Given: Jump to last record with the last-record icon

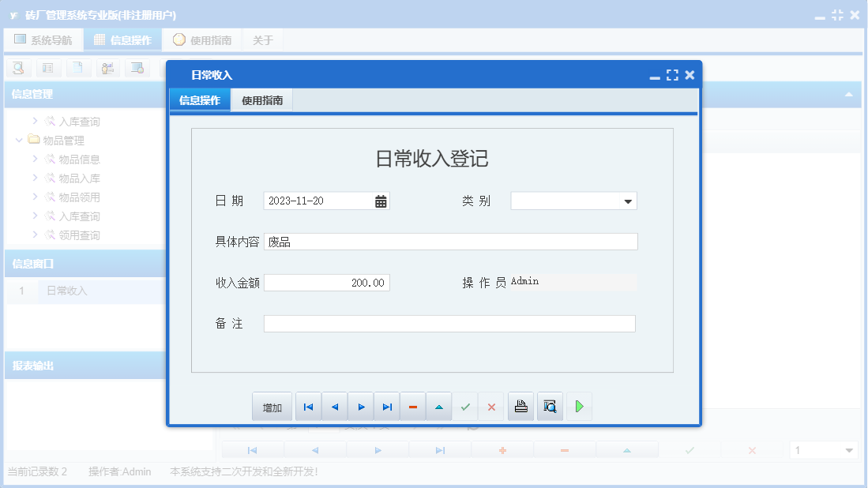Looking at the screenshot, I should [x=387, y=406].
